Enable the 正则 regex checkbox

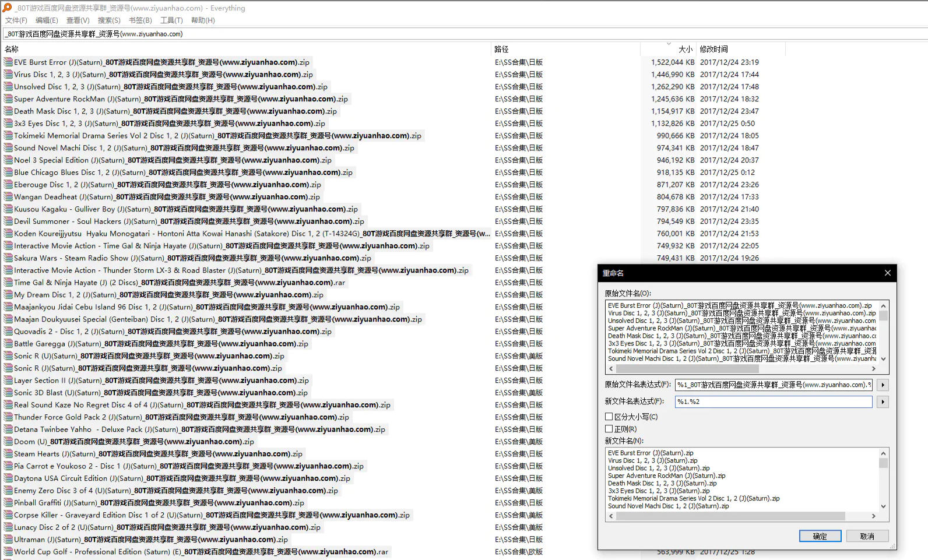pos(609,429)
